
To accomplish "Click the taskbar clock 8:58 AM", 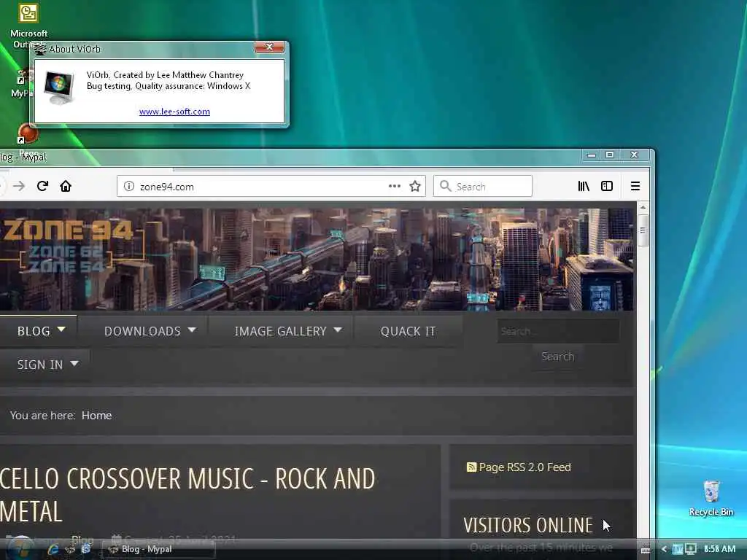I will coord(719,549).
